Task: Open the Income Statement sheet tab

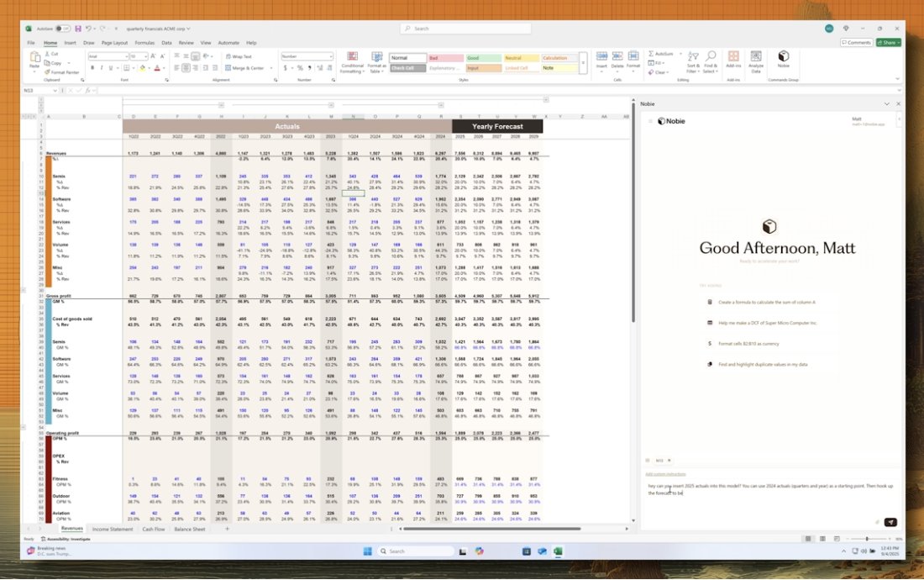Action: (x=113, y=530)
